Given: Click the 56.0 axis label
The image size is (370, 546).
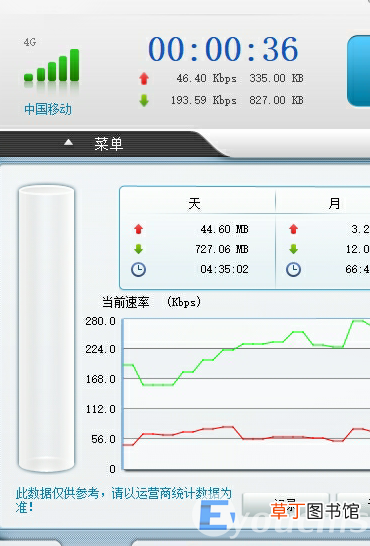Looking at the screenshot, I should pyautogui.click(x=103, y=439).
